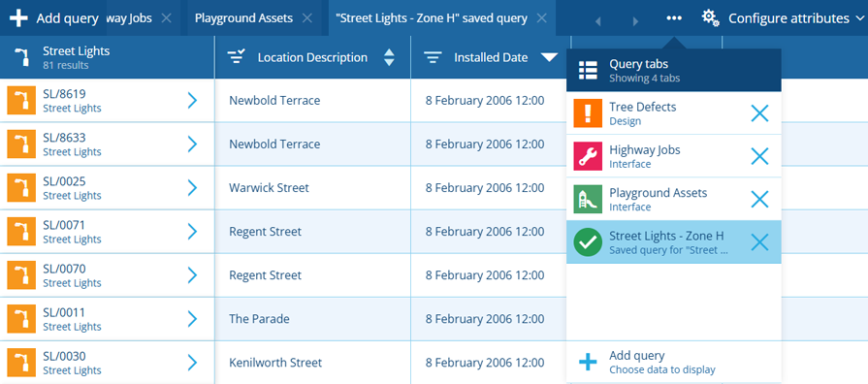
Task: Click the Installed Date filter icon
Action: (x=433, y=57)
